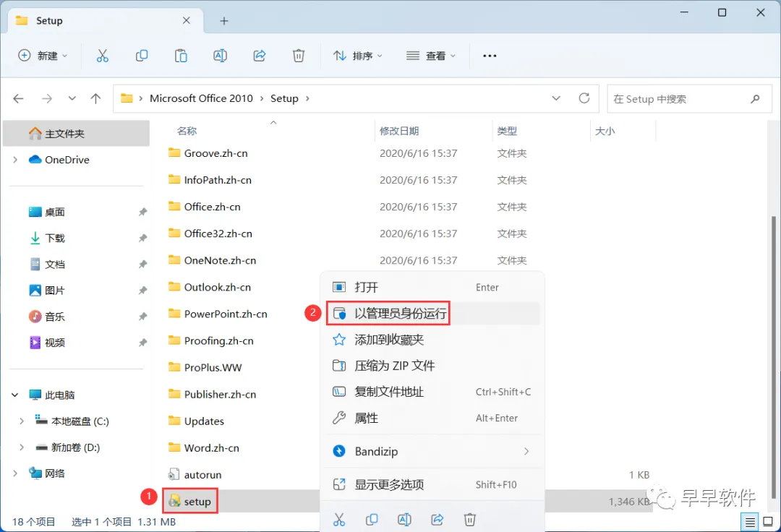Go up one folder level arrow

pos(95,98)
